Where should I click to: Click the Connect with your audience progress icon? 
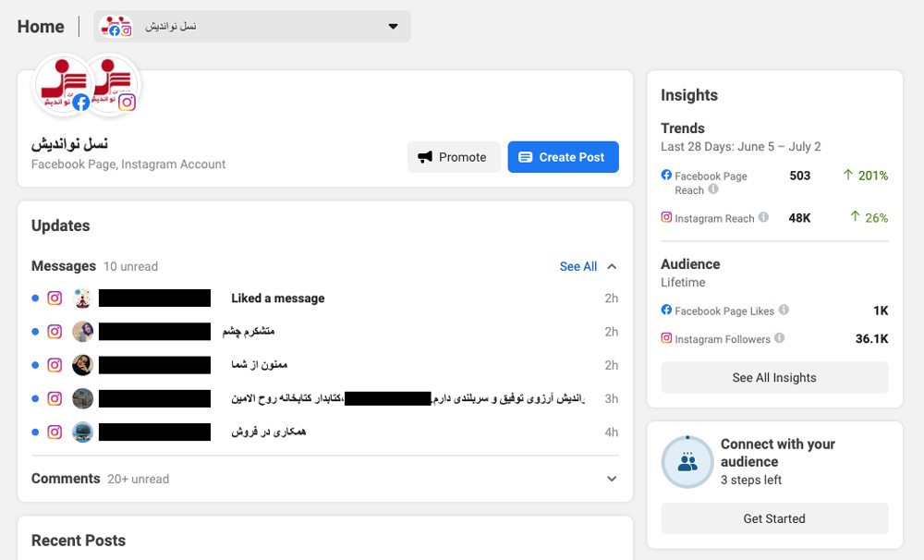687,462
